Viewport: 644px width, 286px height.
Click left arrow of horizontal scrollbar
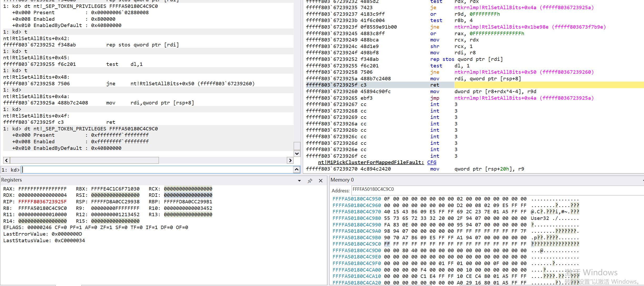click(x=7, y=160)
